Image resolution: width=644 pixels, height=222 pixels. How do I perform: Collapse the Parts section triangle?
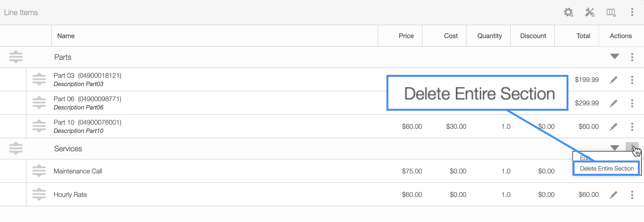(x=614, y=56)
